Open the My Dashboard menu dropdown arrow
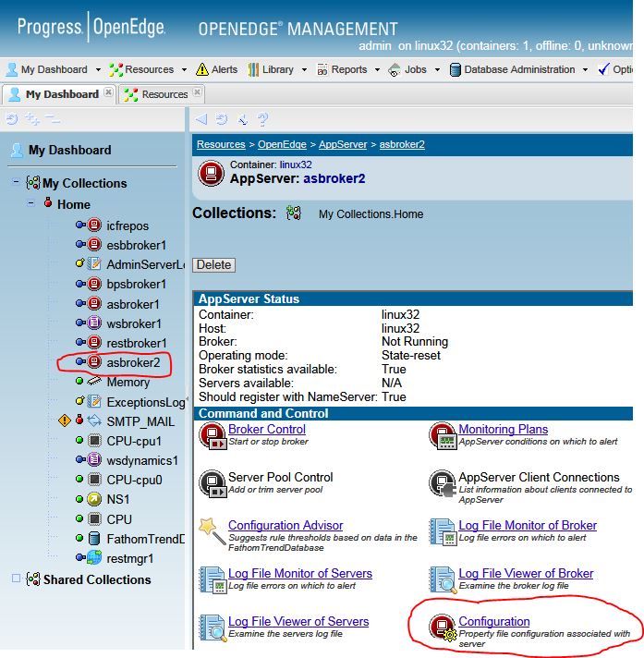The height and width of the screenshot is (658, 644). tap(98, 69)
